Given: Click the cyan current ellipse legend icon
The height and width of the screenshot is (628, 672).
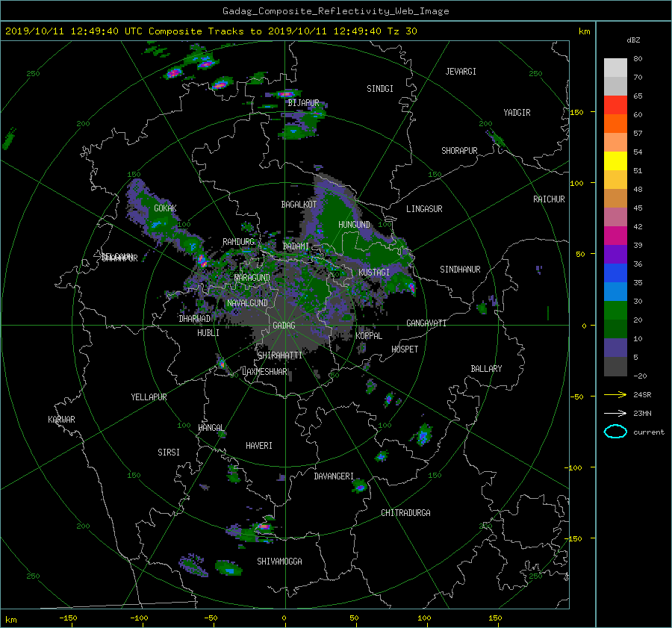Looking at the screenshot, I should pos(615,432).
